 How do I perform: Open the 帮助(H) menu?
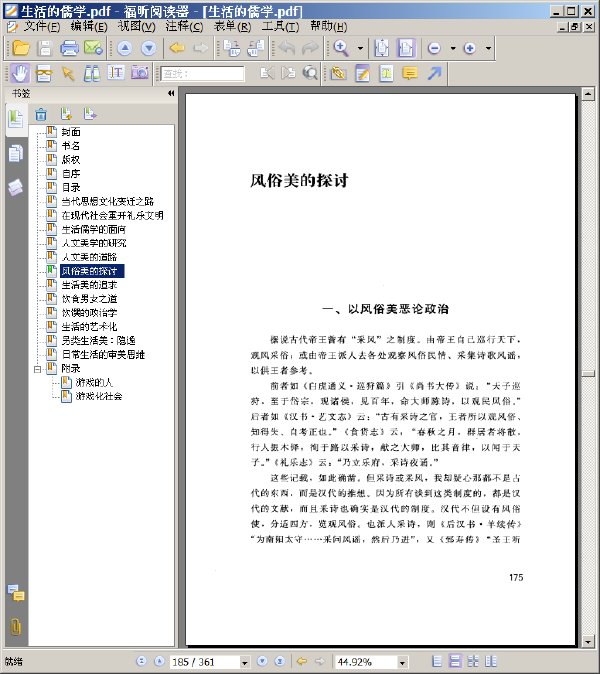pos(328,27)
